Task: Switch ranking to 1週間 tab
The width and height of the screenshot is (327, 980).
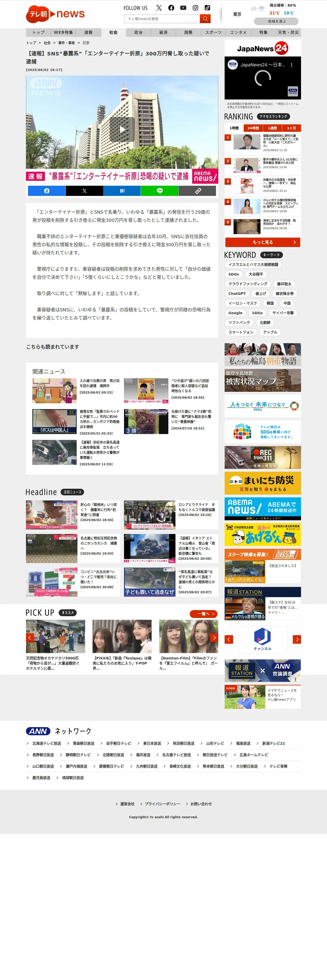Action: coord(272,128)
